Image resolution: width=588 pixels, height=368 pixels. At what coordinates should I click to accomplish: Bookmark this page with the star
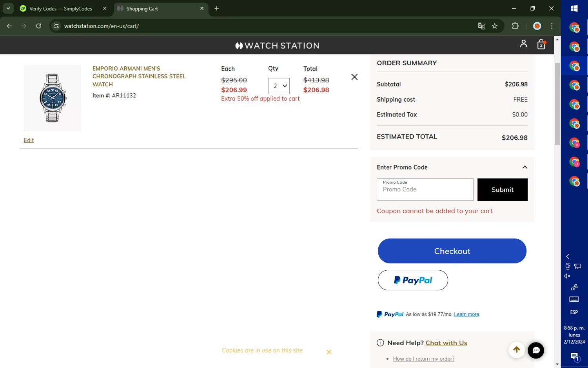coord(495,26)
